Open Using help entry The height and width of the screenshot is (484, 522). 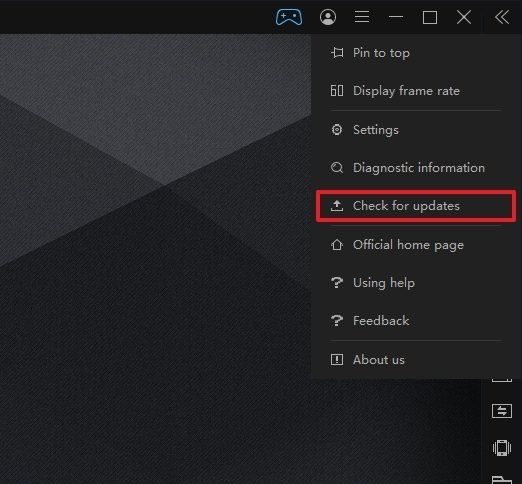point(414,283)
